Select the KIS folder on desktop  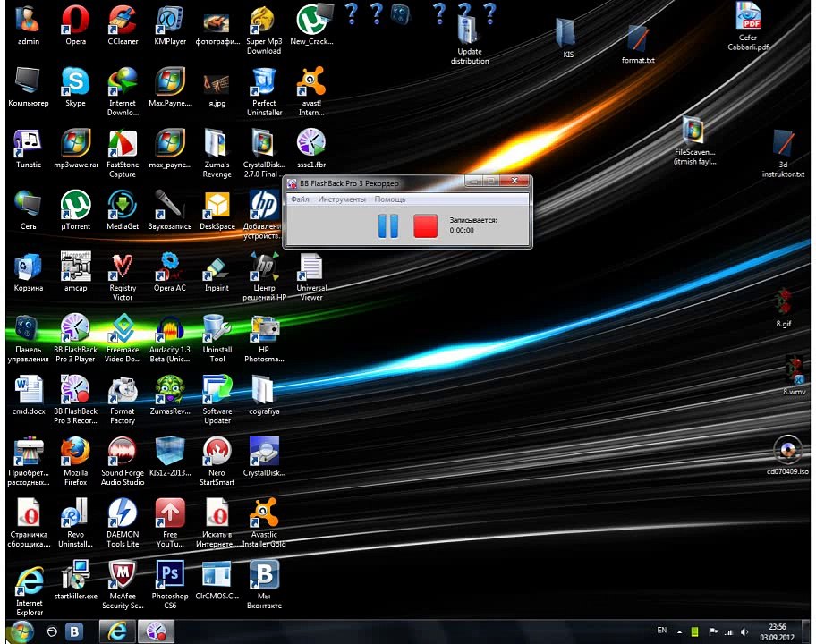pos(568,38)
